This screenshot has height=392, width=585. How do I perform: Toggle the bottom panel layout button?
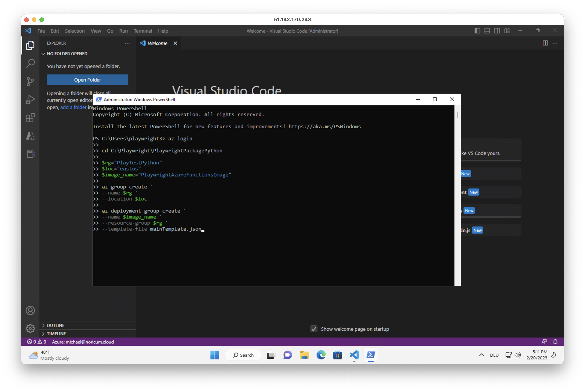click(x=487, y=31)
